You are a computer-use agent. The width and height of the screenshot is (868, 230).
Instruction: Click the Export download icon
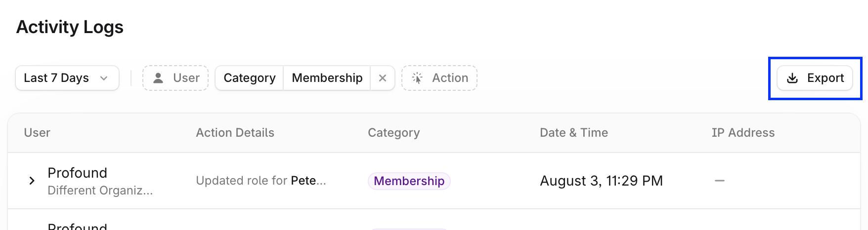coord(792,78)
